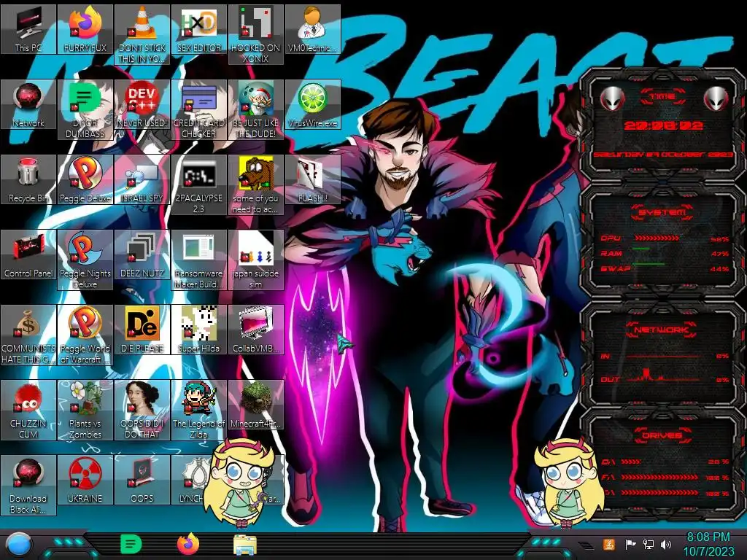Open File Explorer from the taskbar
This screenshot has height=560, width=747.
[x=245, y=545]
